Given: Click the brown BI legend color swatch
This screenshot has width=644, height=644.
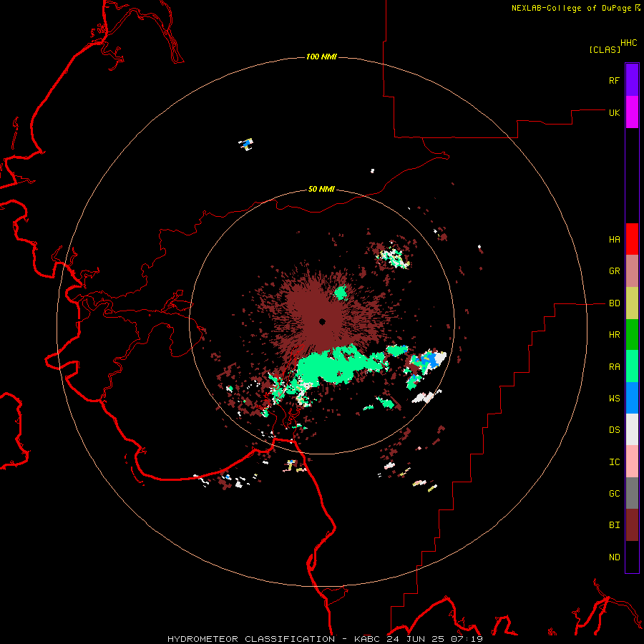Looking at the screenshot, I should 632,525.
